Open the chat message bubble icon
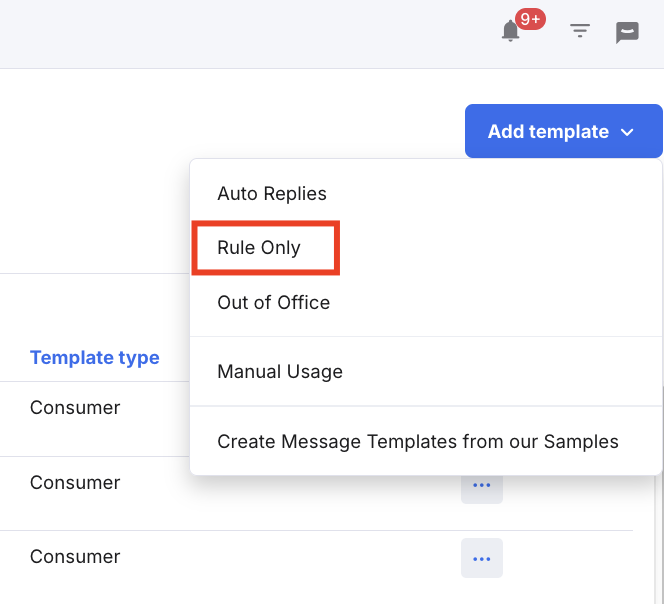 pyautogui.click(x=627, y=32)
